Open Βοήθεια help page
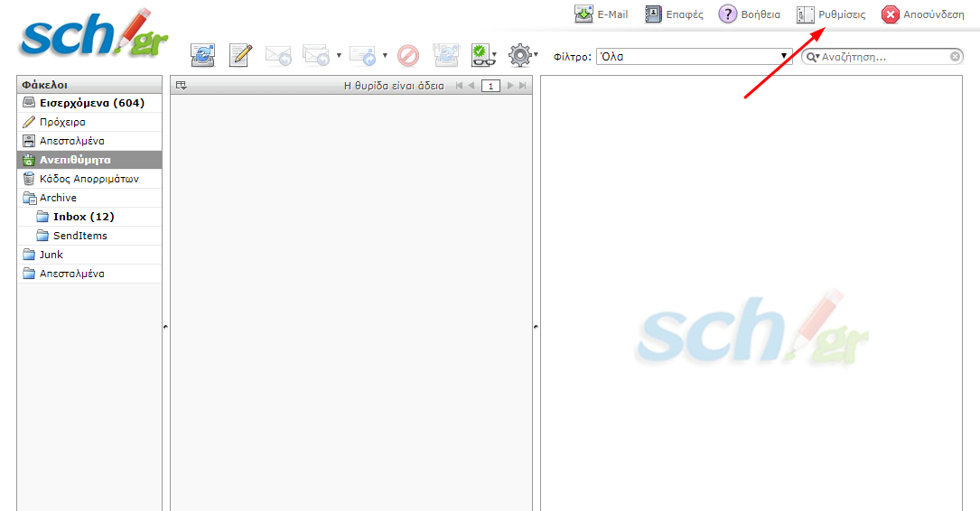Viewport: 980px width, 511px height. click(x=750, y=14)
